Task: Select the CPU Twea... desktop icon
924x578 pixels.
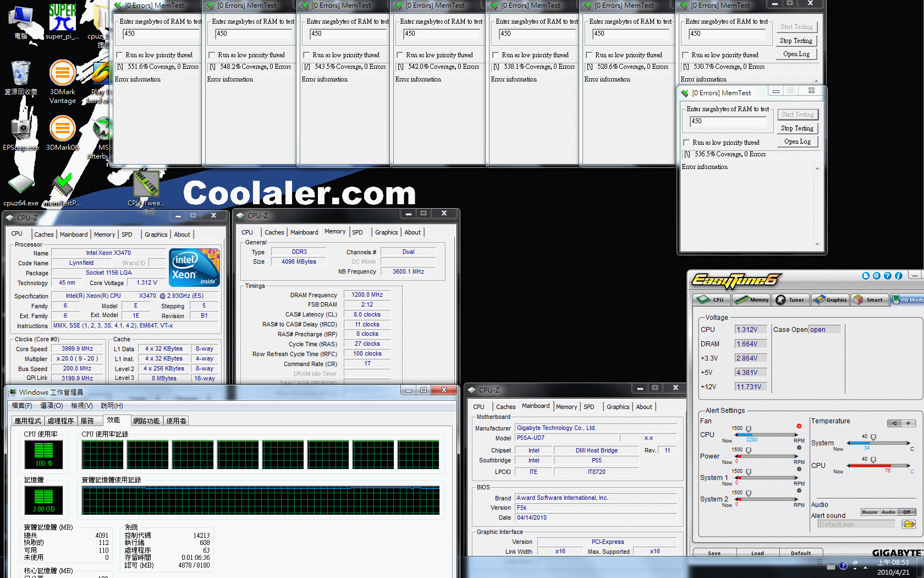Action: 146,189
